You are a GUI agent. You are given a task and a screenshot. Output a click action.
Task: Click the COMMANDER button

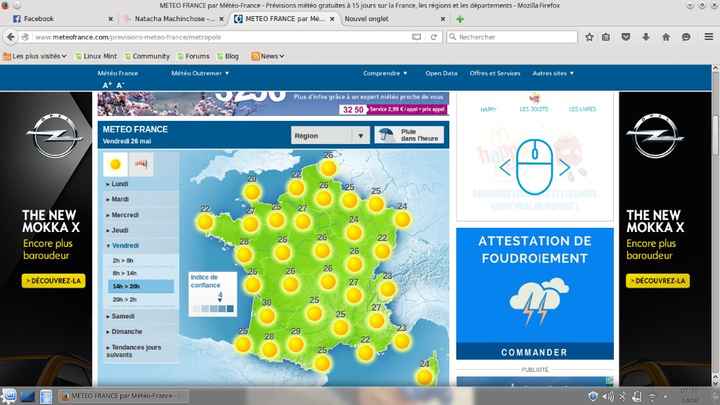tap(534, 352)
